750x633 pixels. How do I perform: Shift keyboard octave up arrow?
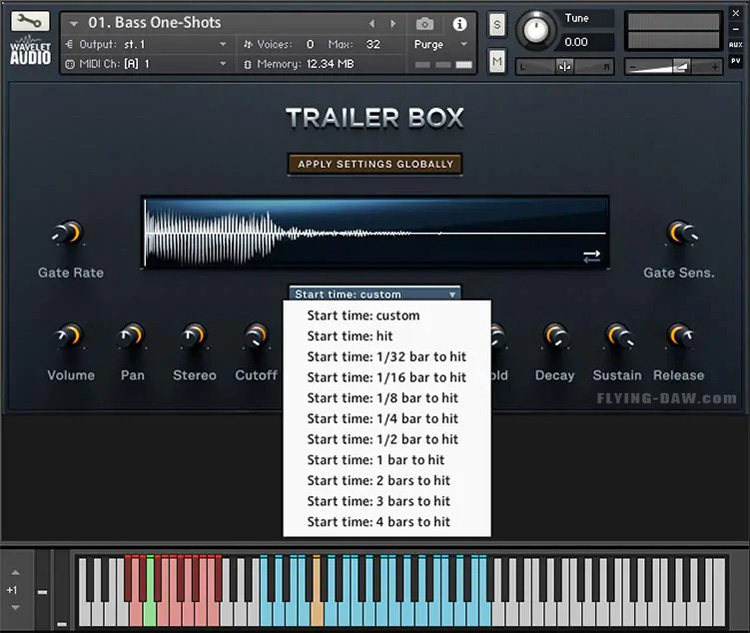[15, 573]
